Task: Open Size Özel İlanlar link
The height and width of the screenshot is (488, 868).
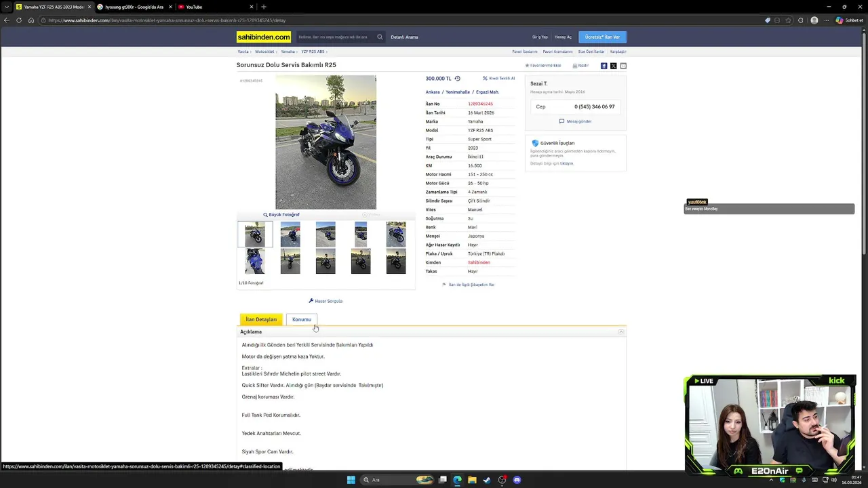Action: [591, 52]
